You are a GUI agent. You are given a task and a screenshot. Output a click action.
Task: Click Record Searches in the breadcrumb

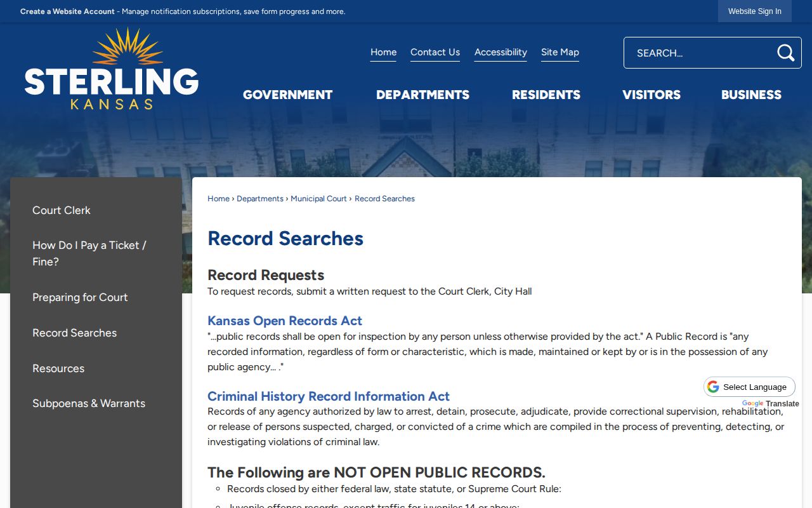pyautogui.click(x=384, y=199)
